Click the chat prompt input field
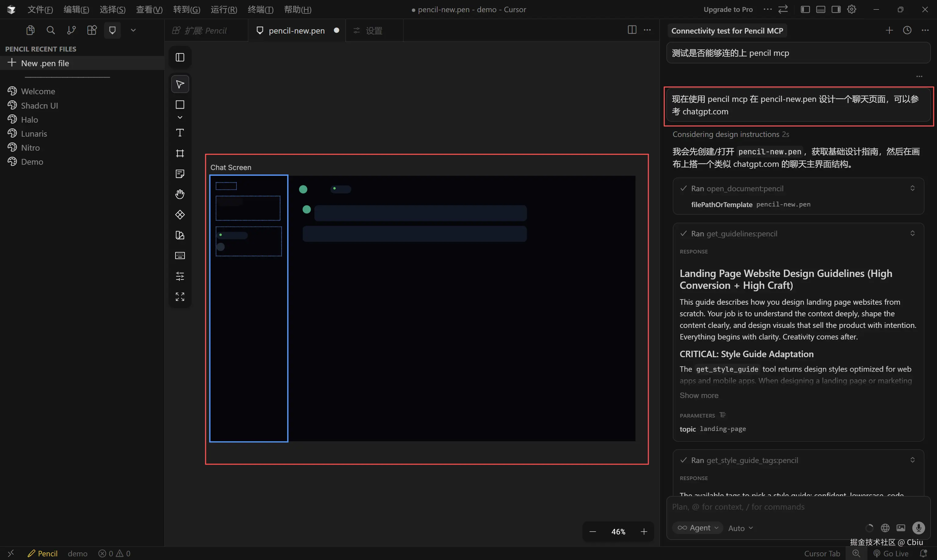 [792, 507]
